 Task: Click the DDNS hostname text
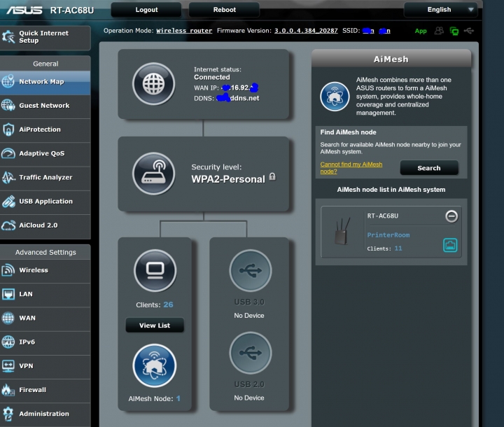[237, 98]
